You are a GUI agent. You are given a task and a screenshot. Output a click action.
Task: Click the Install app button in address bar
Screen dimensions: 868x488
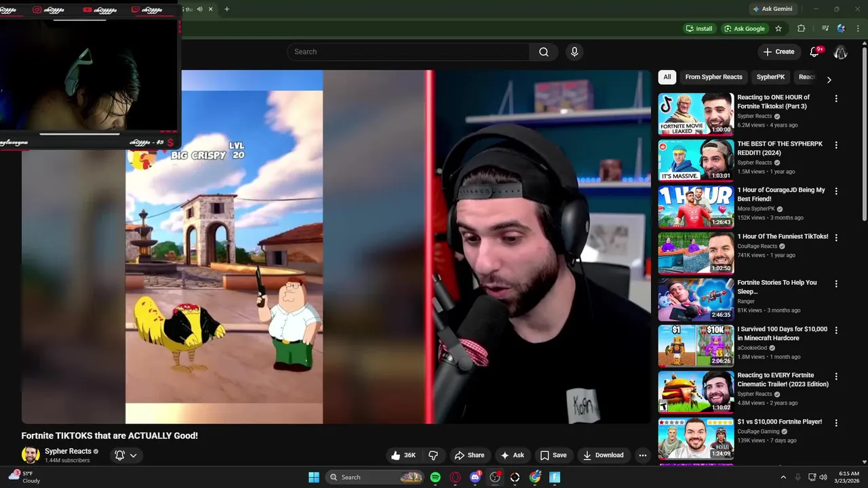tap(699, 28)
